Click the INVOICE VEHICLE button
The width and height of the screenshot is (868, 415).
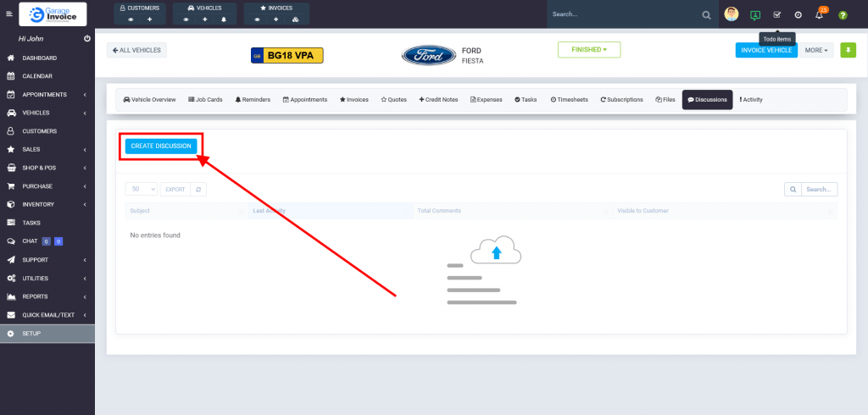[766, 50]
